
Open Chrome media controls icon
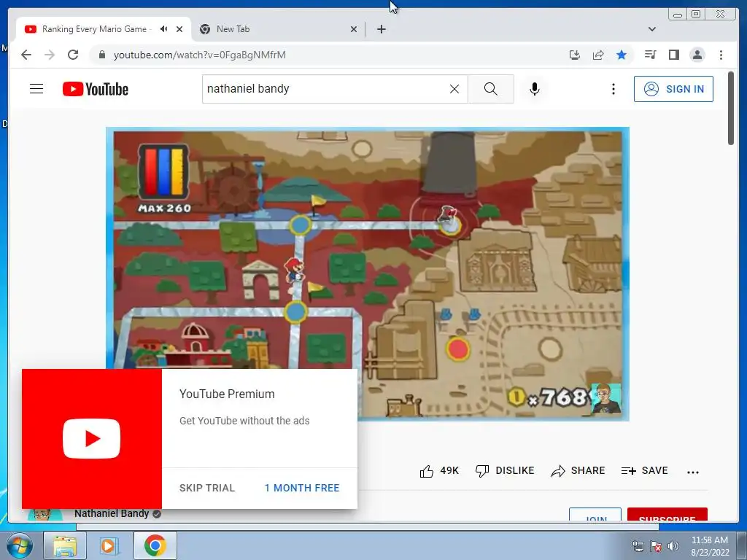click(x=650, y=55)
